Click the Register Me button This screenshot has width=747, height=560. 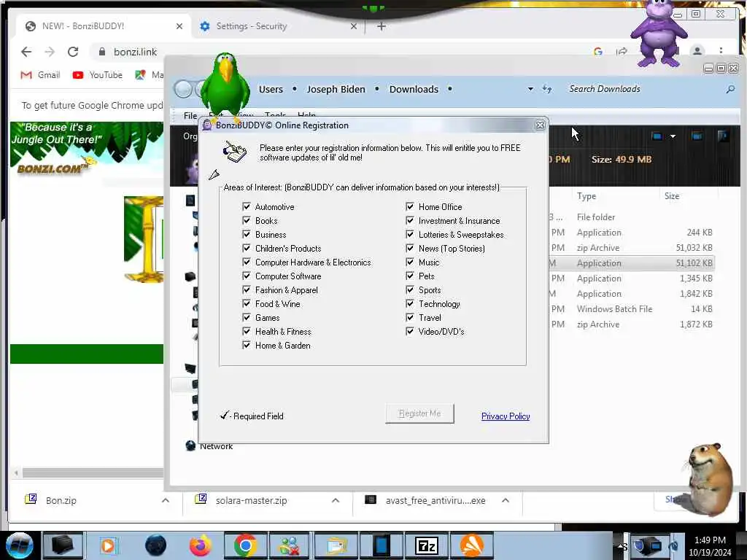(419, 413)
